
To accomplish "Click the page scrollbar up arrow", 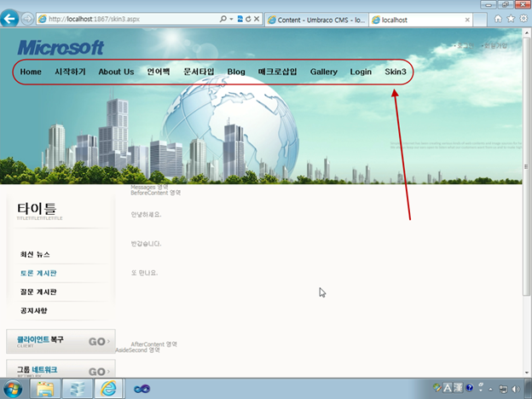I will pyautogui.click(x=527, y=33).
